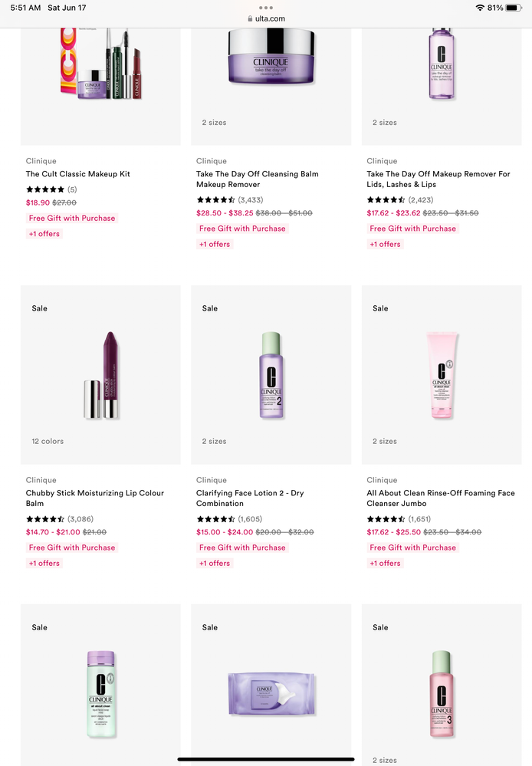Viewport: 532px width, 766px height.
Task: Select pink Foaming Face Cleanser tube image
Action: (x=442, y=375)
